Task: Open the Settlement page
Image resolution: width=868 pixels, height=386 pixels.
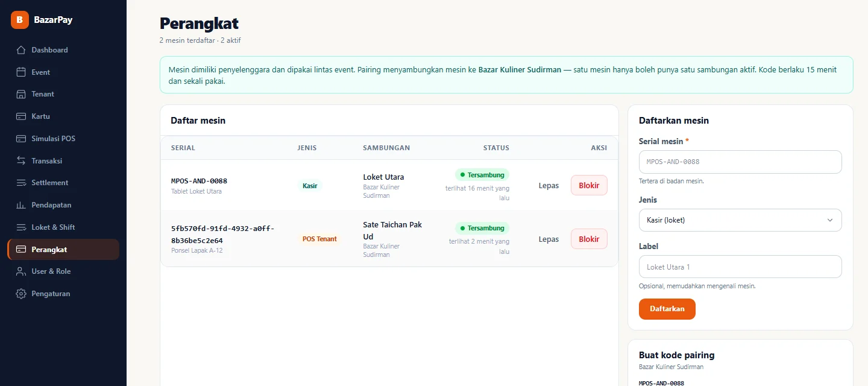Action: coord(63,183)
